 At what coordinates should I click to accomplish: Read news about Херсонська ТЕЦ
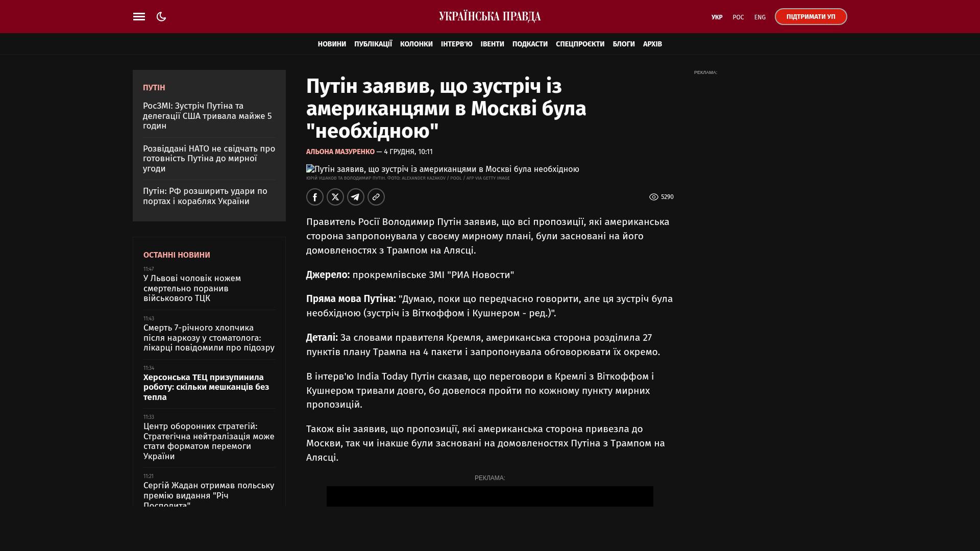click(x=206, y=387)
